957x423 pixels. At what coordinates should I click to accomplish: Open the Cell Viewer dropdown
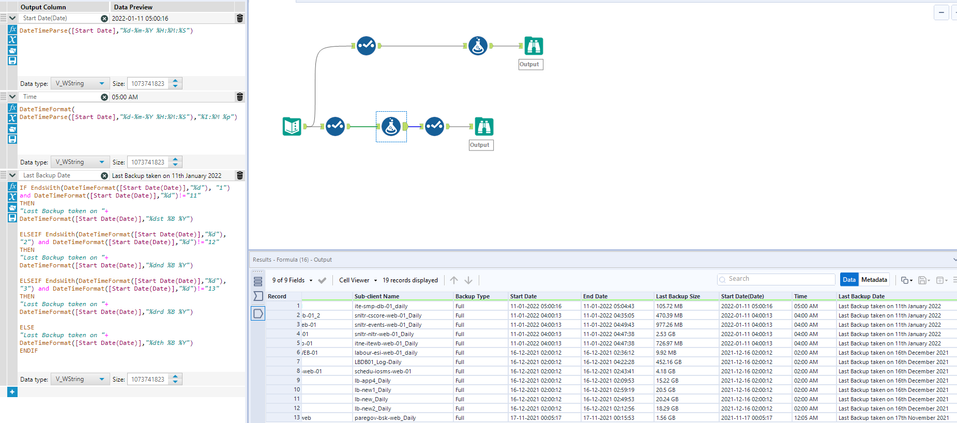359,281
